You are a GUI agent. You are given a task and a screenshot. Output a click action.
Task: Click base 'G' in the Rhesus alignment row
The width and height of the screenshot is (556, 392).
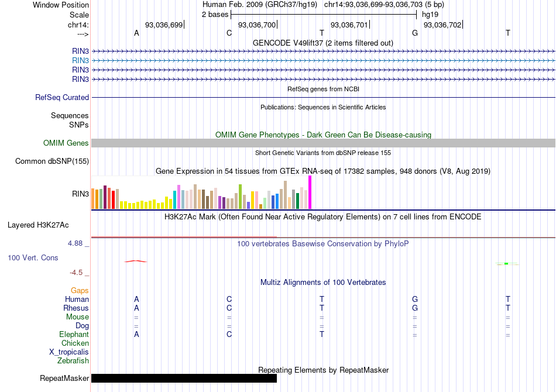tap(415, 308)
